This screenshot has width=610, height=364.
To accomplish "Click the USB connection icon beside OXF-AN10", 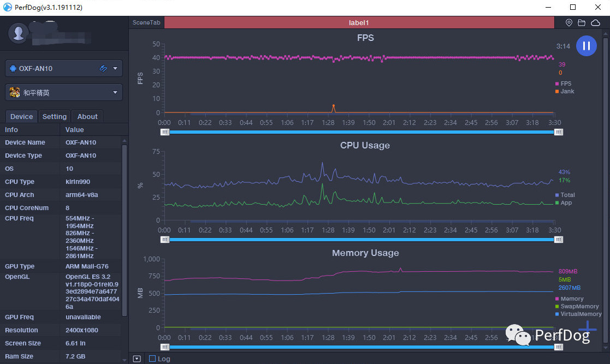I will (103, 69).
